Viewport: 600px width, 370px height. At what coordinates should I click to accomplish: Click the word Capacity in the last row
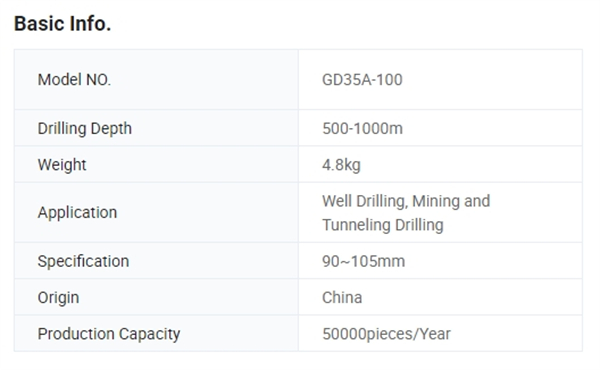(x=150, y=334)
